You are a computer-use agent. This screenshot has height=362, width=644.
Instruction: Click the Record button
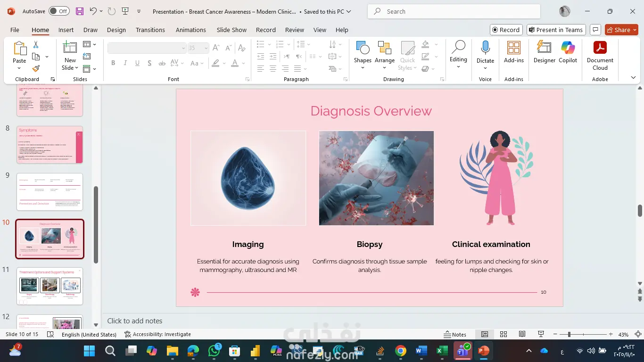[506, 30]
